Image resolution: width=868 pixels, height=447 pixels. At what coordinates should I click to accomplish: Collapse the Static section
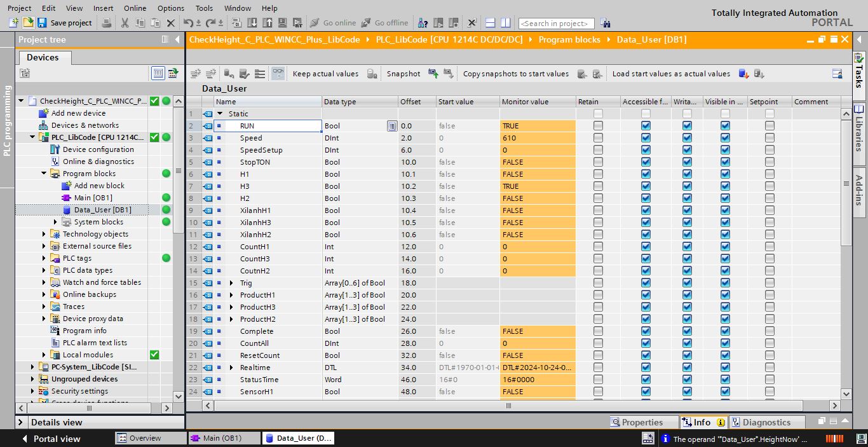coord(220,114)
